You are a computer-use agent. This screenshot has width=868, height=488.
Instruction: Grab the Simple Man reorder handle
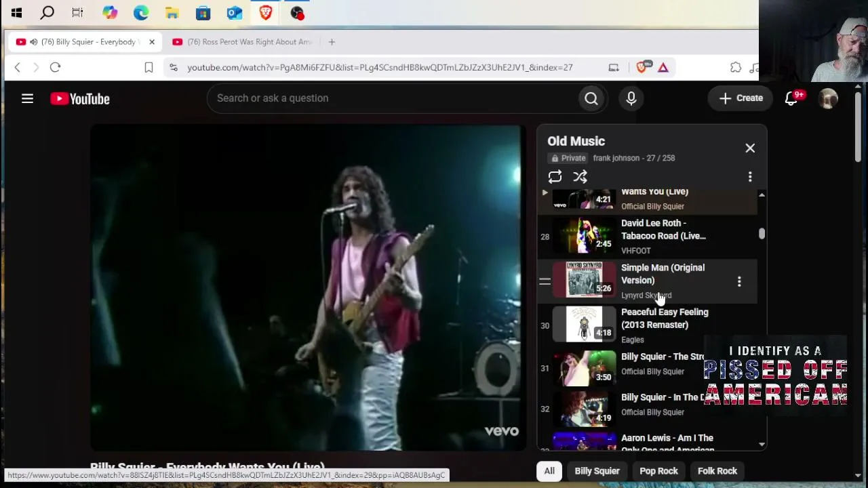545,281
